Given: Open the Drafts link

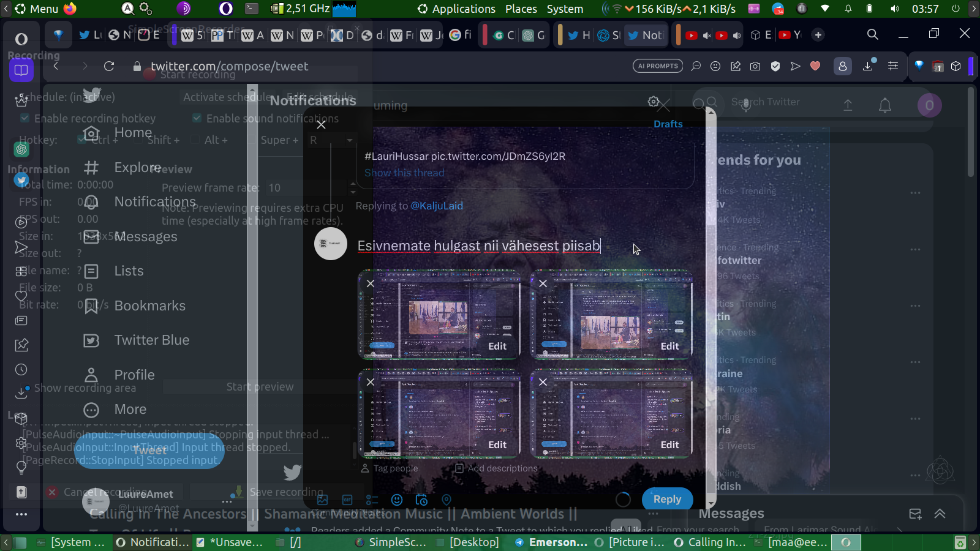Looking at the screenshot, I should click(668, 124).
